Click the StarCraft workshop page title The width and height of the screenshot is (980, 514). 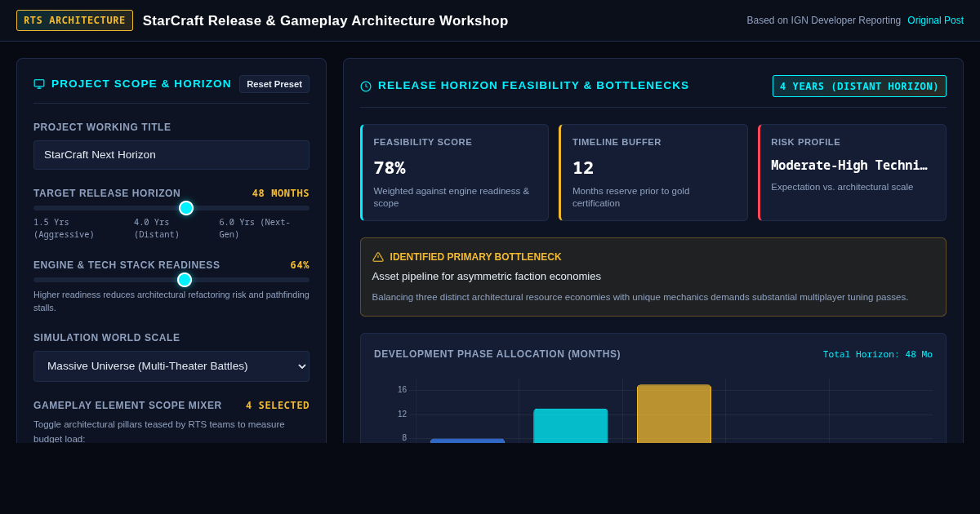(x=325, y=21)
